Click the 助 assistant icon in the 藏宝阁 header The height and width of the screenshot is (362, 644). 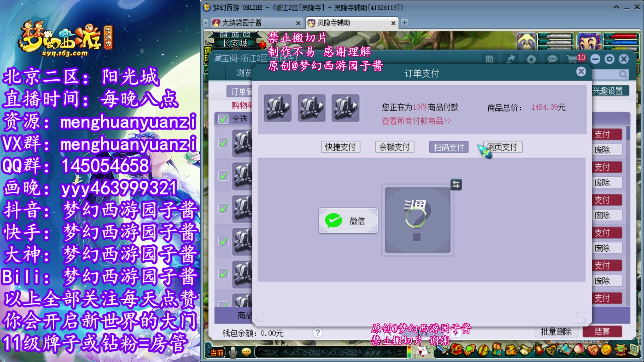[x=489, y=59]
